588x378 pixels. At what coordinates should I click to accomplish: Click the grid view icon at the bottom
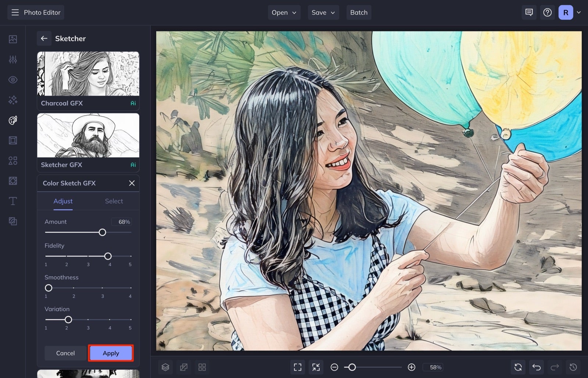pyautogui.click(x=202, y=367)
